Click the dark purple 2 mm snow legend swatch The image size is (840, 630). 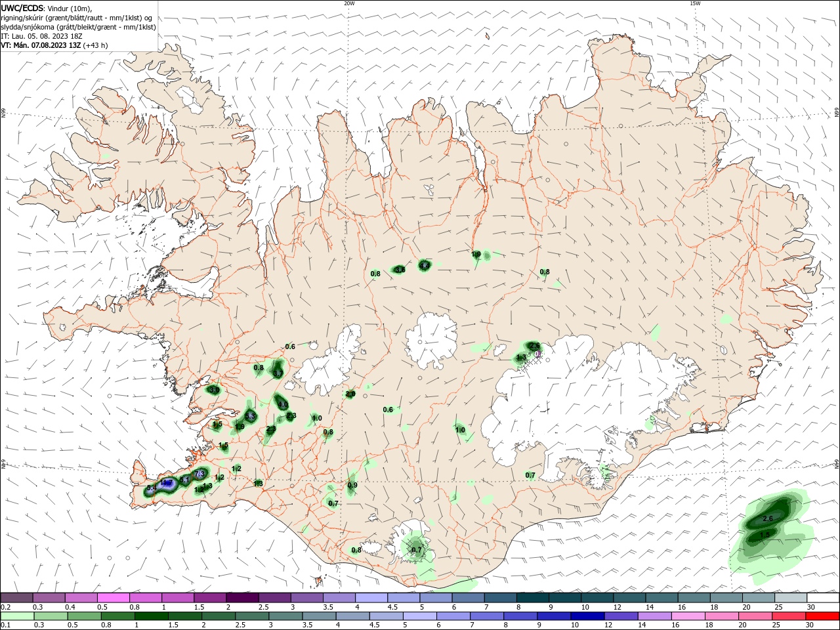click(242, 598)
